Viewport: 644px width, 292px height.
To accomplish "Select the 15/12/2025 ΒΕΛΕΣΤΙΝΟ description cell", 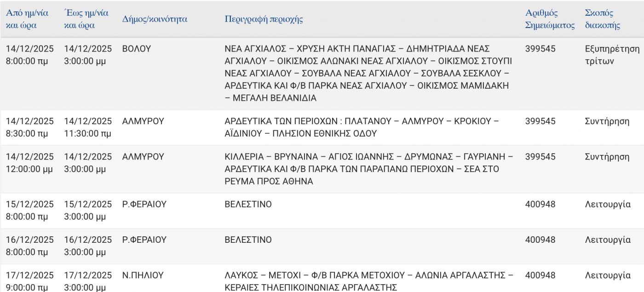I will (x=248, y=204).
